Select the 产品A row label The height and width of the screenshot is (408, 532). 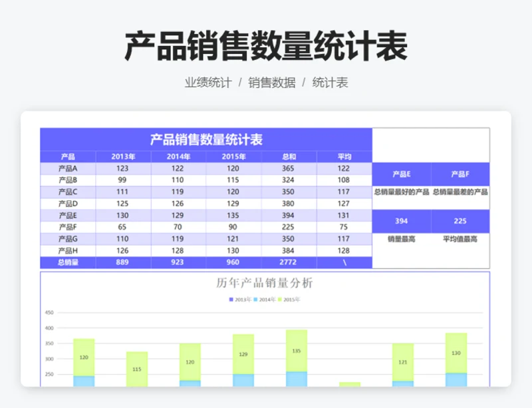pos(68,168)
